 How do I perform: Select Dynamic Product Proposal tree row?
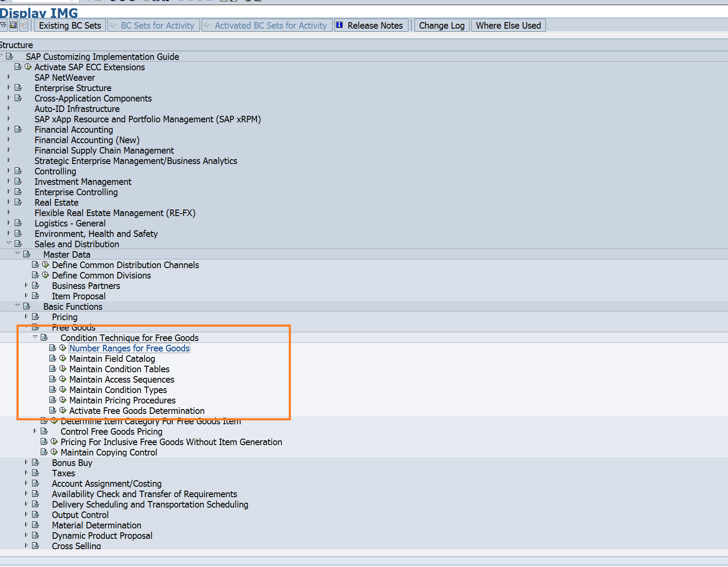point(102,536)
